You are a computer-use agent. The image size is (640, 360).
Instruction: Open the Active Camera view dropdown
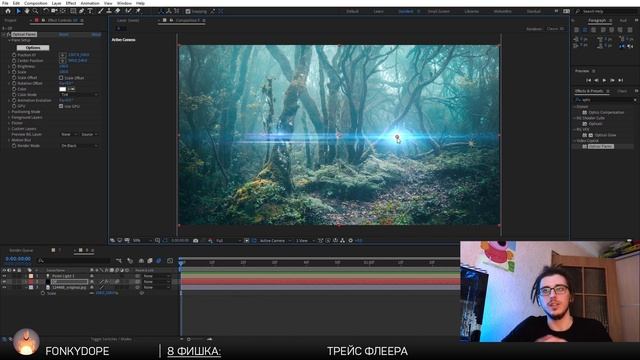tap(276, 241)
